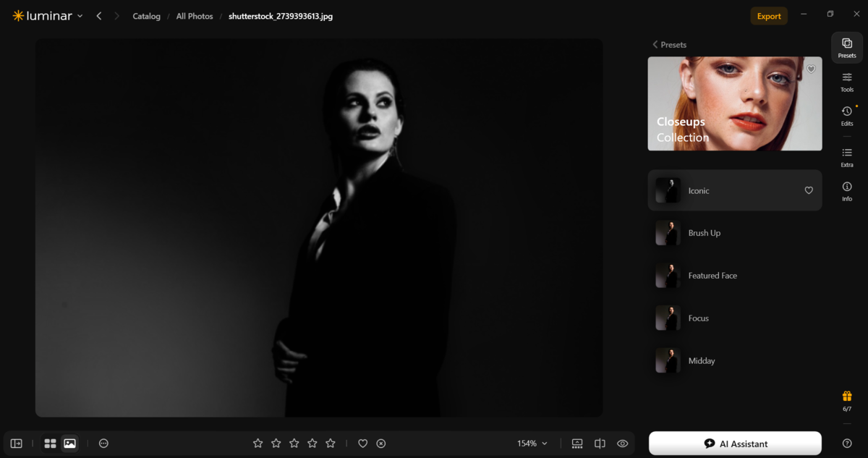868x458 pixels.
Task: Click the Featured Face preset thumbnail
Action: (668, 276)
